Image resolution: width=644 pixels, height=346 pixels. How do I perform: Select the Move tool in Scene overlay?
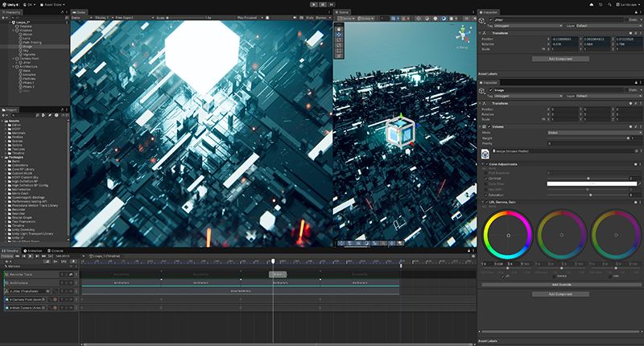coord(339,35)
